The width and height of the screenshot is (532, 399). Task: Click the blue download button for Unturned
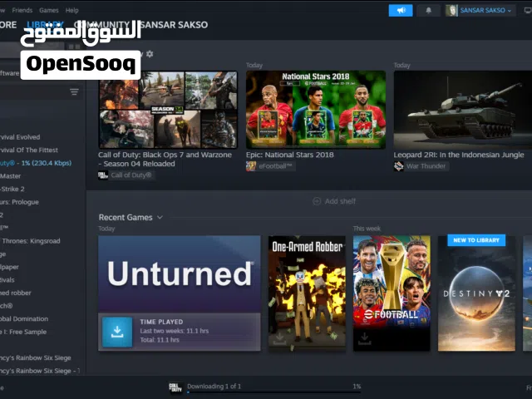coord(117,332)
